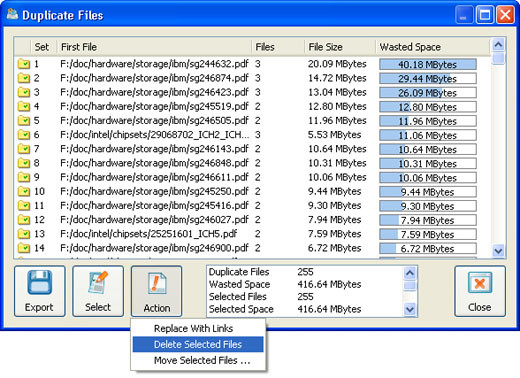The image size is (520, 378).
Task: Click the 29.44 MBytes wasted space bar
Action: coord(428,79)
